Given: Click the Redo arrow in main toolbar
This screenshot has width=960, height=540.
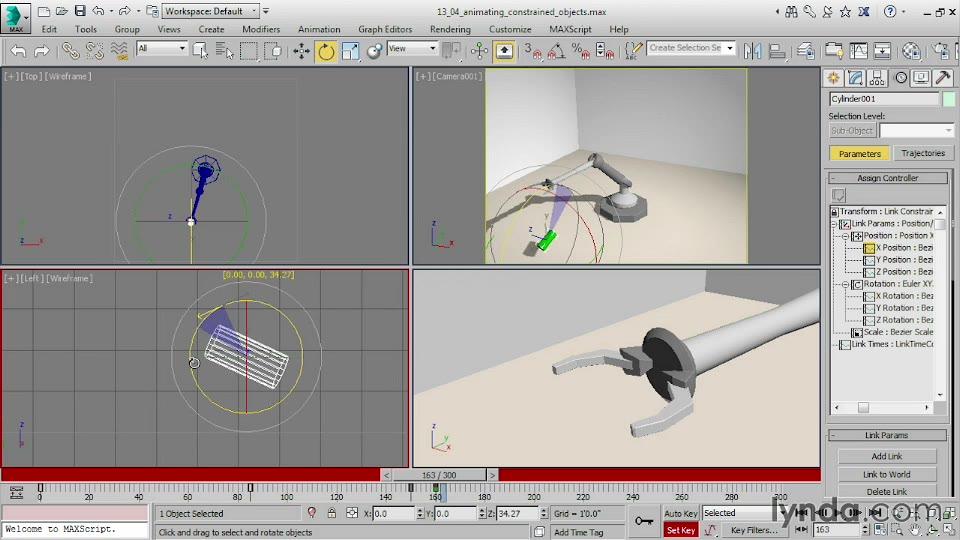Looking at the screenshot, I should (42, 51).
